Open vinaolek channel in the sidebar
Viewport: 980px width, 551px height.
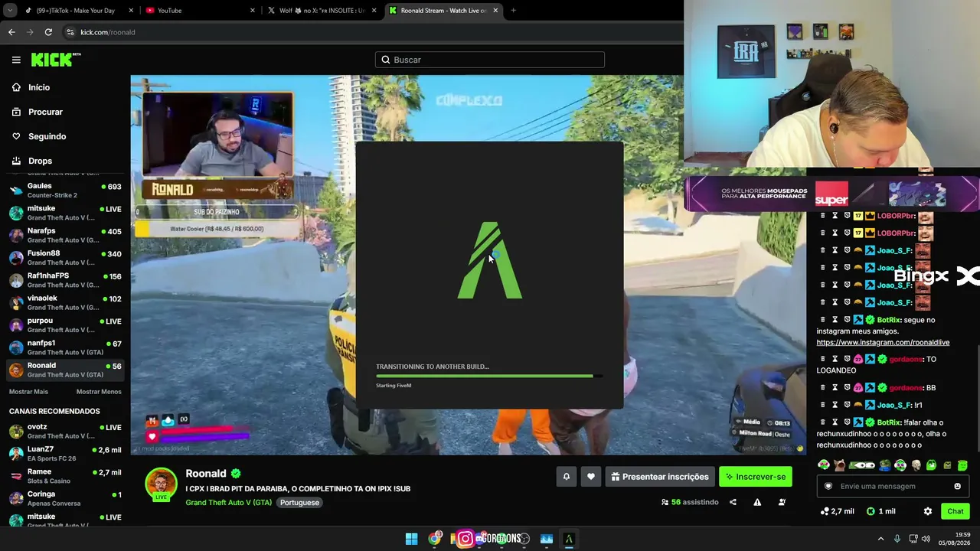point(65,303)
